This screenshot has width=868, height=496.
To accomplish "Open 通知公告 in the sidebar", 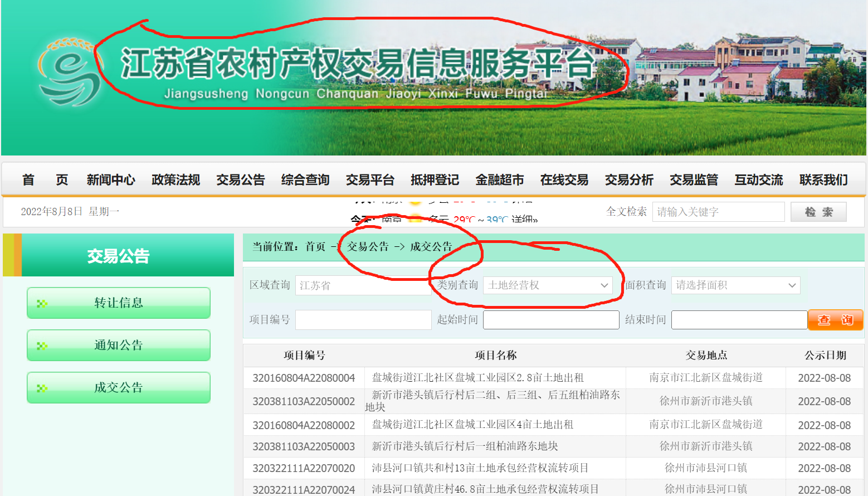I will (x=119, y=345).
